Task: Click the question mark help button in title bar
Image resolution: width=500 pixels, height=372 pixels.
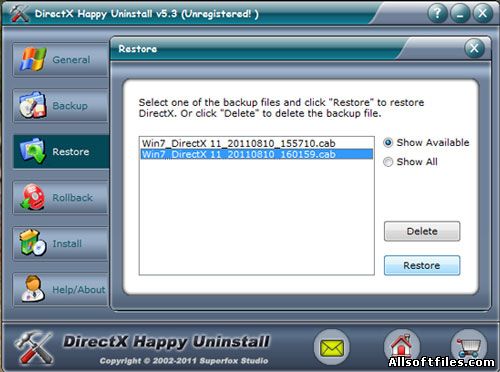Action: (438, 14)
